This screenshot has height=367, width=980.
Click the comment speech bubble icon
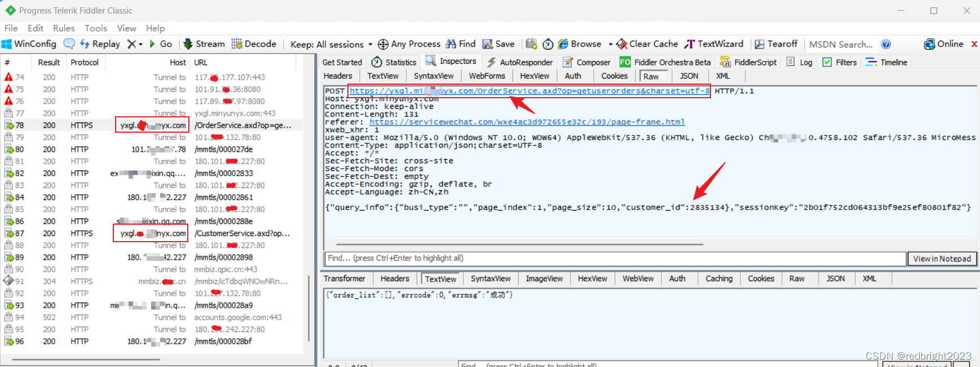[x=69, y=43]
